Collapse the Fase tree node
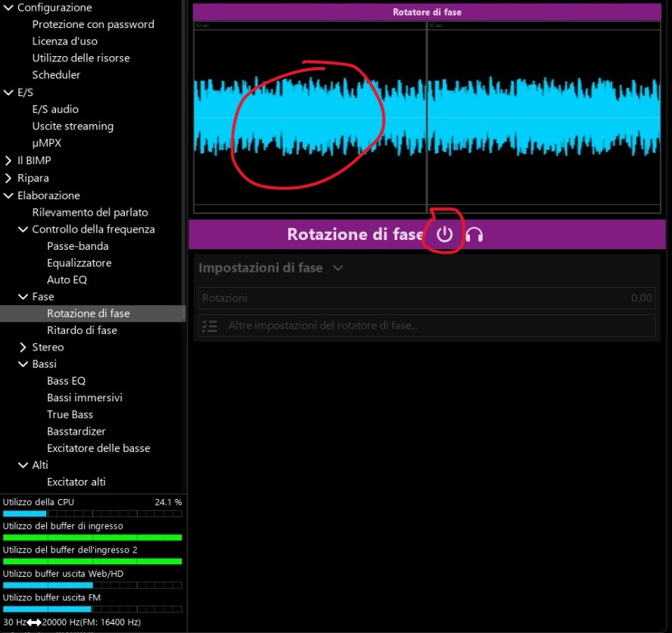 23,296
